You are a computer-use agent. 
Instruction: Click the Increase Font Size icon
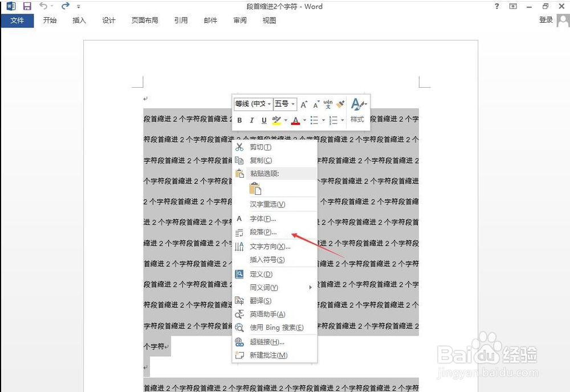click(x=304, y=104)
